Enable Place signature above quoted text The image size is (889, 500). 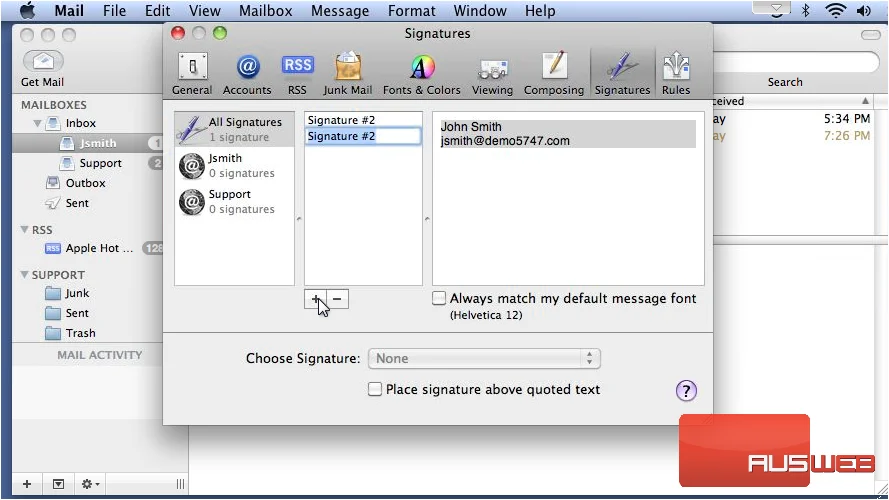coord(375,389)
